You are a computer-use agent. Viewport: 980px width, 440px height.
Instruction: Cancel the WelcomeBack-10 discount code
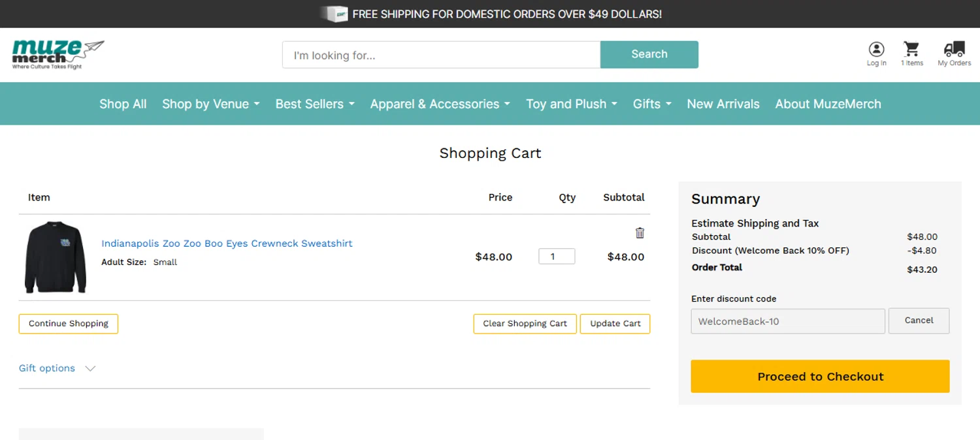(x=919, y=321)
